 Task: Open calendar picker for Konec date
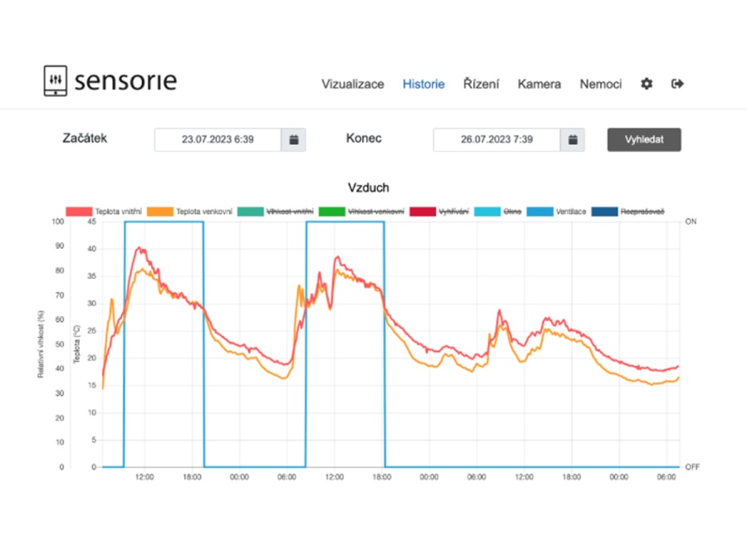[x=572, y=140]
